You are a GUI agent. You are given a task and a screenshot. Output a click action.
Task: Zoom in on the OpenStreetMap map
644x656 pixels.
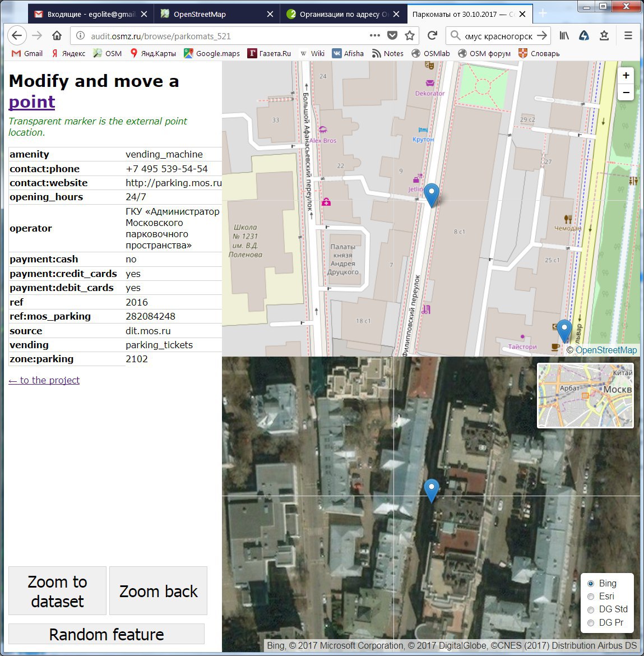coord(626,76)
